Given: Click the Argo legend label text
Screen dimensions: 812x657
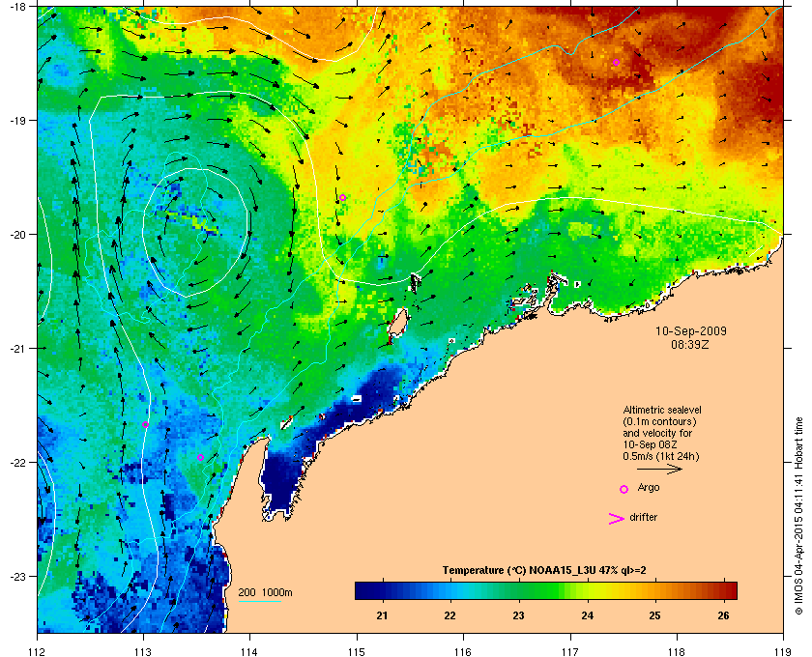Looking at the screenshot, I should point(649,488).
